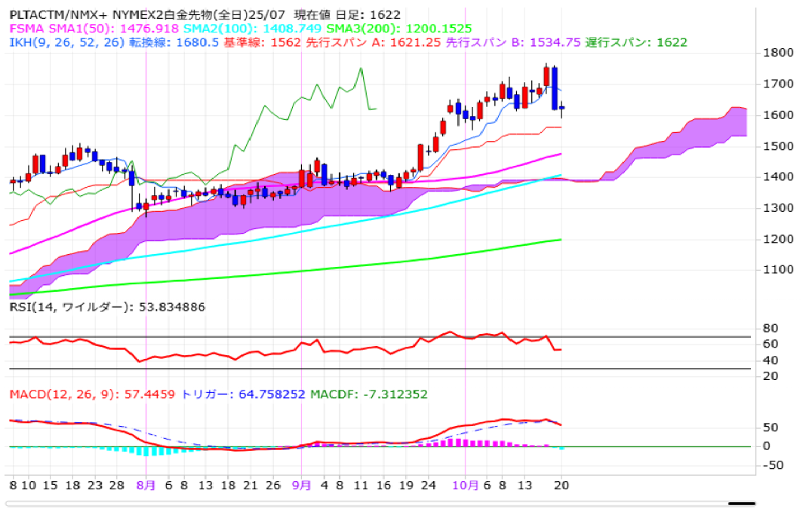812x527 pixels.
Task: Click the 1800 price axis label
Action: 777,53
